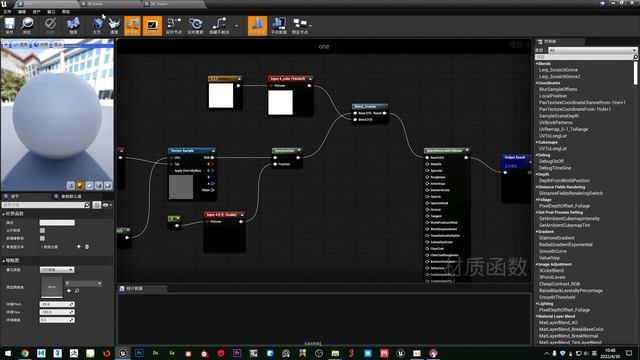The image size is (640, 360).
Task: Select the plane preview shape icon
Action: 89,186
